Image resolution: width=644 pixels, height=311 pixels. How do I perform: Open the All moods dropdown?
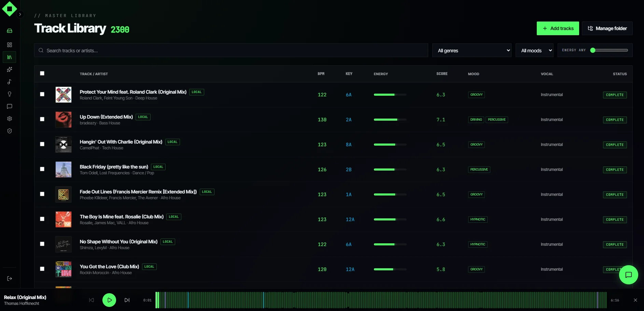[534, 50]
